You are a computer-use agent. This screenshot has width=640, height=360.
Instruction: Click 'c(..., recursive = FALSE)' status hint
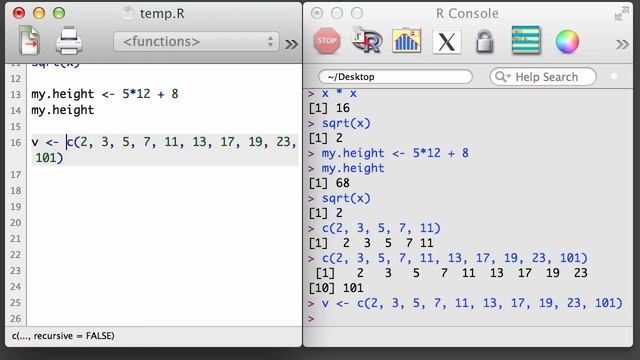coord(63,336)
